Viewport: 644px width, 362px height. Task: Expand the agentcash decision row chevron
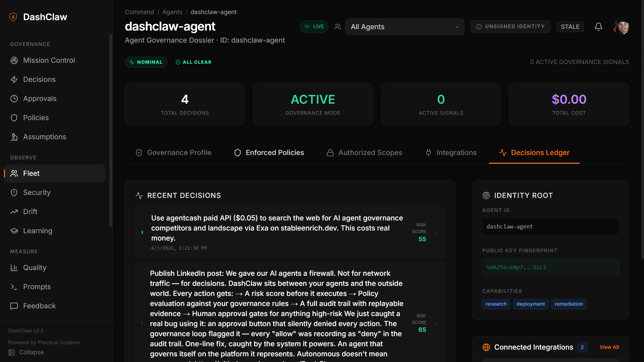pyautogui.click(x=437, y=232)
